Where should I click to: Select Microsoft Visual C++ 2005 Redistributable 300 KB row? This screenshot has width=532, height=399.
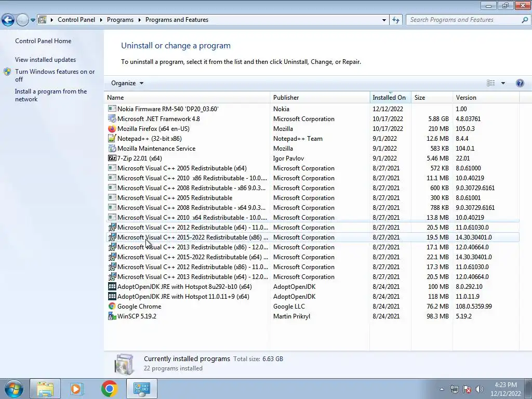[312, 197]
